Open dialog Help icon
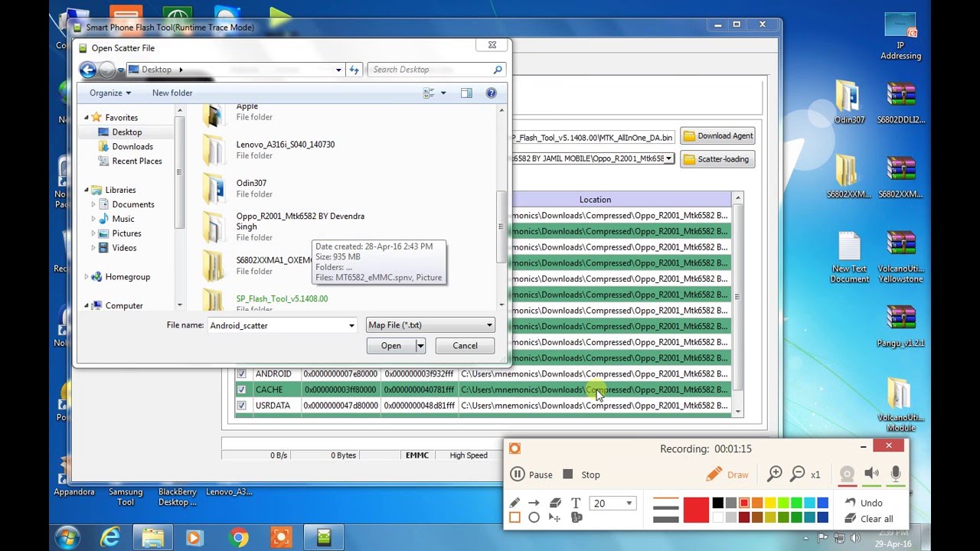Screen dimensions: 980x551 coord(492,93)
